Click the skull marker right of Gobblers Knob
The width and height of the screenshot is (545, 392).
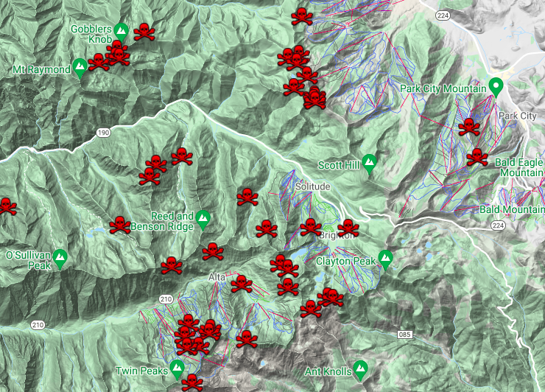point(144,32)
